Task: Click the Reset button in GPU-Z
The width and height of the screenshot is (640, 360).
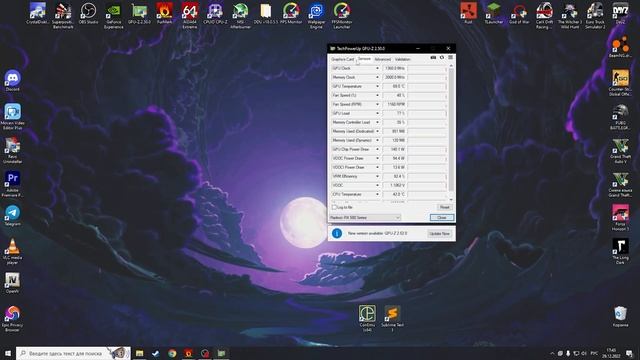Action: 444,207
